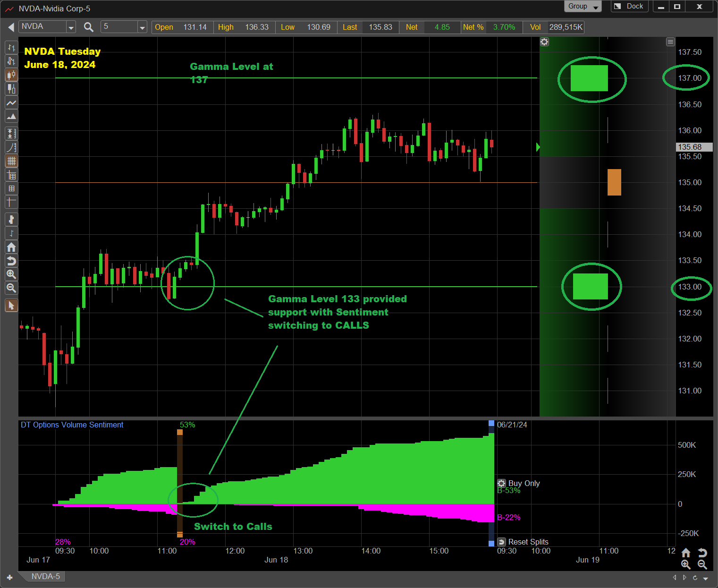This screenshot has width=718, height=588.
Task: Click the Dock button
Action: click(x=629, y=6)
